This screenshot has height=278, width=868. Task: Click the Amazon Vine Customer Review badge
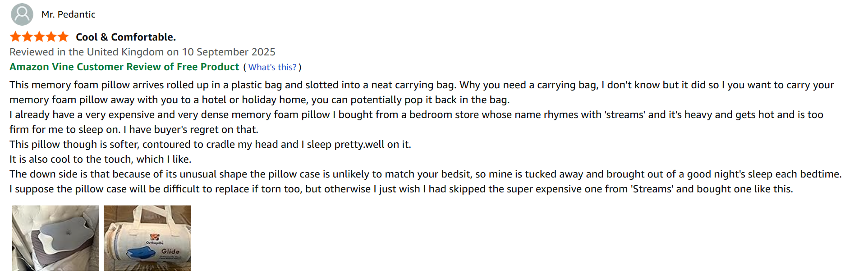(x=124, y=67)
